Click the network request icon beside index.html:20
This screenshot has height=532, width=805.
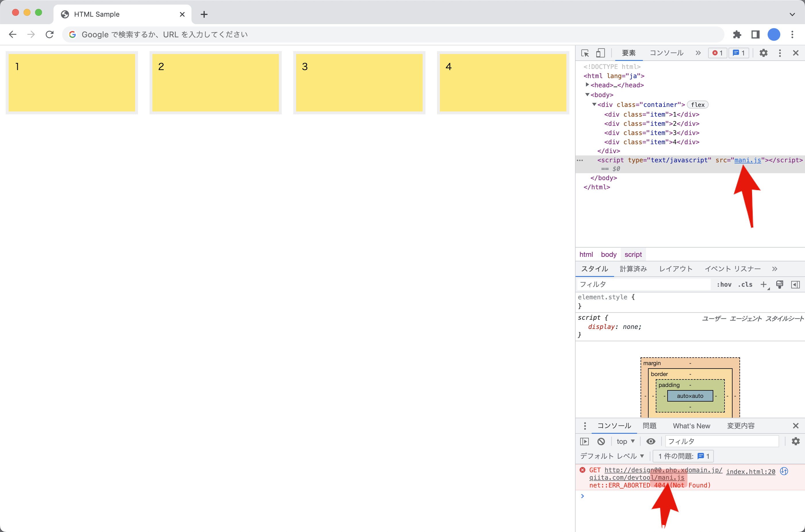click(784, 471)
